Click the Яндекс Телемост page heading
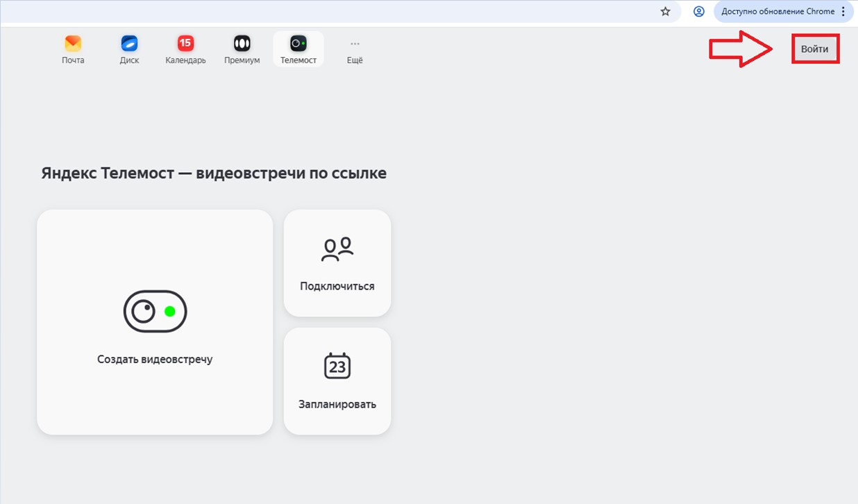Viewport: 858px width, 504px height. (x=214, y=174)
